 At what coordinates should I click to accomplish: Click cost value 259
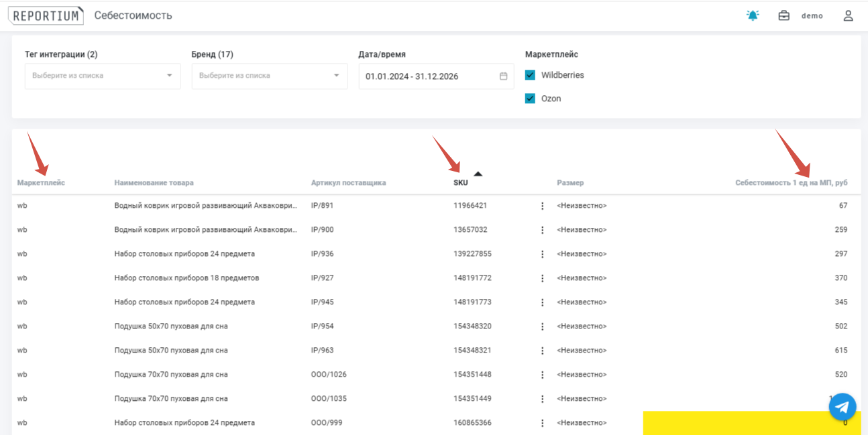841,230
